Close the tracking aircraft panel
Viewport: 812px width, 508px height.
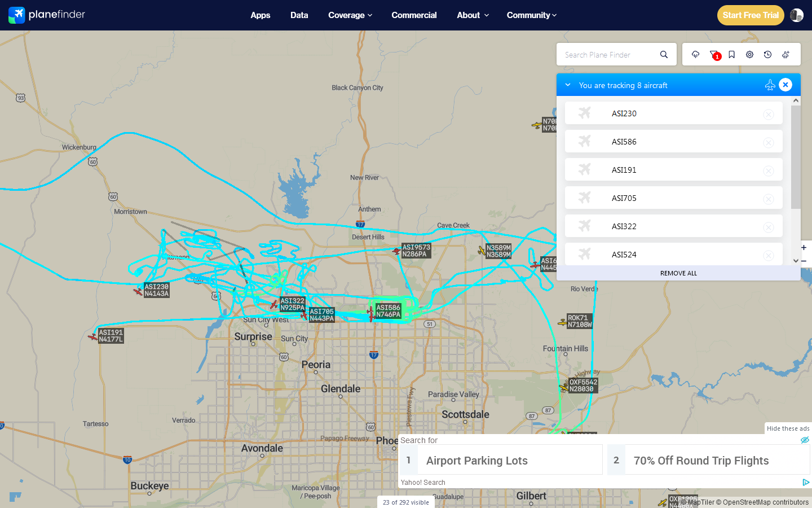pos(785,85)
